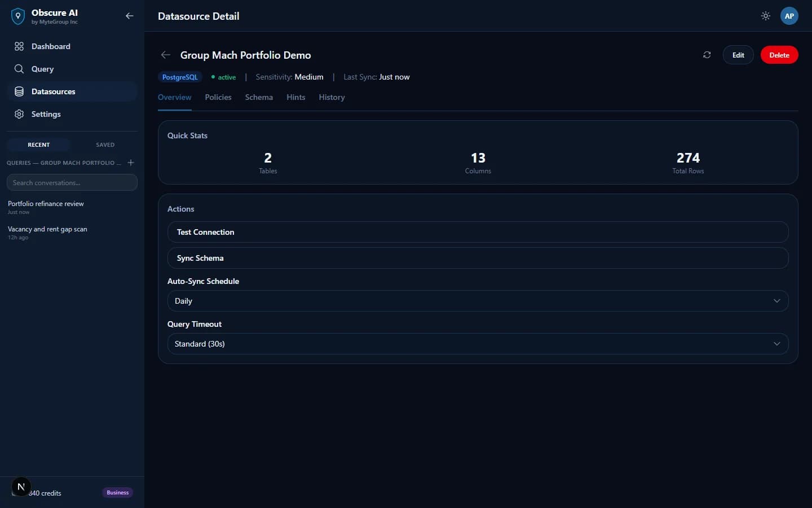Click the red Delete button
The width and height of the screenshot is (812, 508).
pos(779,55)
